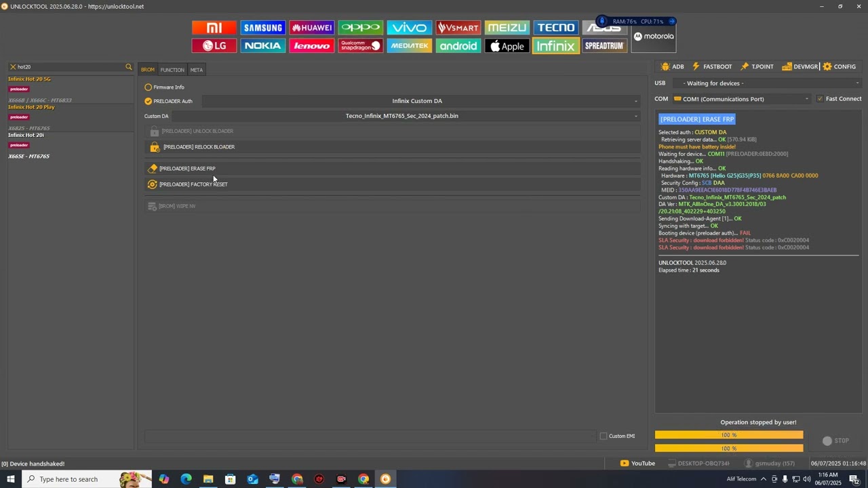Select the Tecno brand logo
The image size is (868, 488).
point(556,28)
